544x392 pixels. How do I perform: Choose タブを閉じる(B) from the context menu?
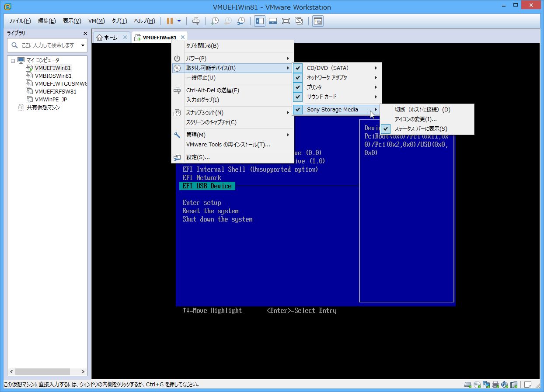pos(232,46)
